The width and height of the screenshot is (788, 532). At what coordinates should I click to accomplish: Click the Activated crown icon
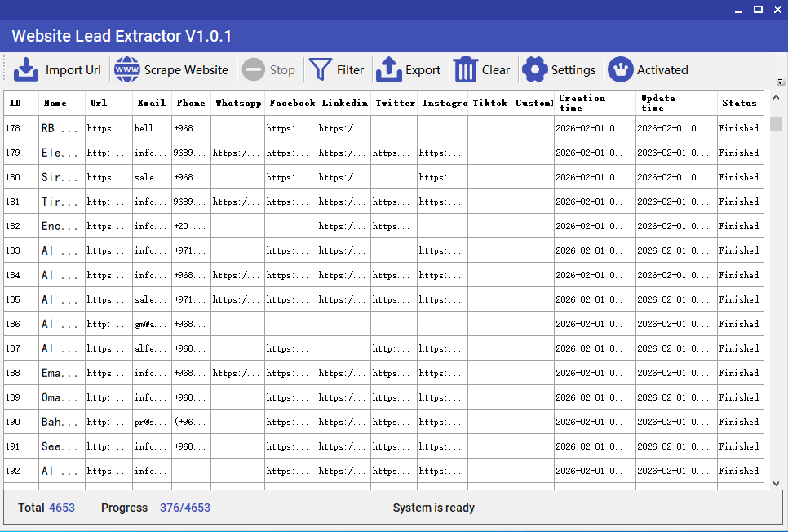pos(621,70)
